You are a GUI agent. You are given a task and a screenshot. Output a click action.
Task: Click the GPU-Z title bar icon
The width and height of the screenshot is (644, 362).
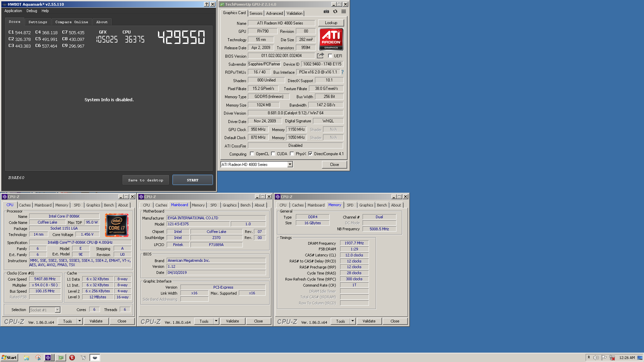[x=222, y=4]
